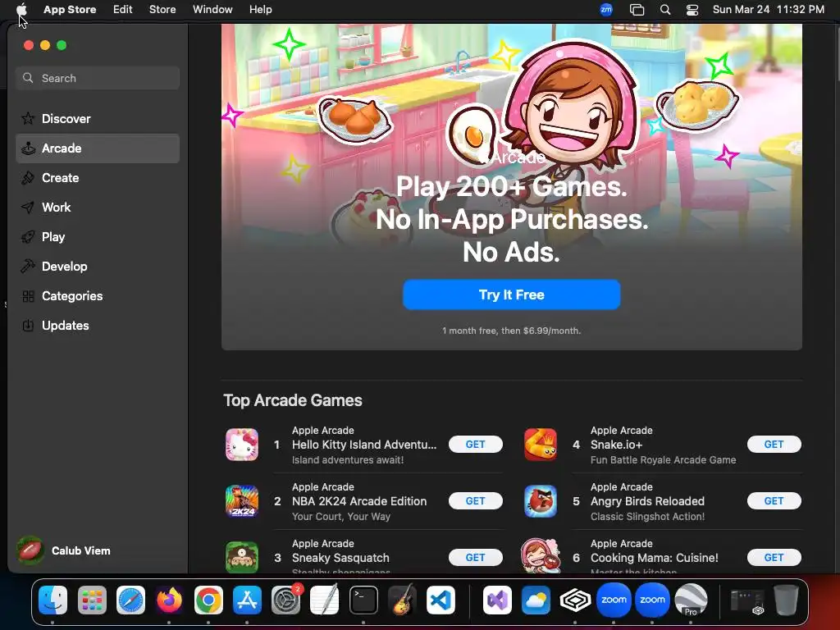This screenshot has width=840, height=630.
Task: Open the Store menu
Action: pyautogui.click(x=162, y=9)
